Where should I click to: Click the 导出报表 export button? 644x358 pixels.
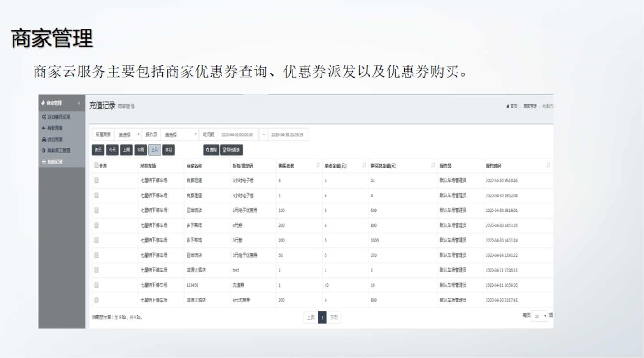click(231, 150)
